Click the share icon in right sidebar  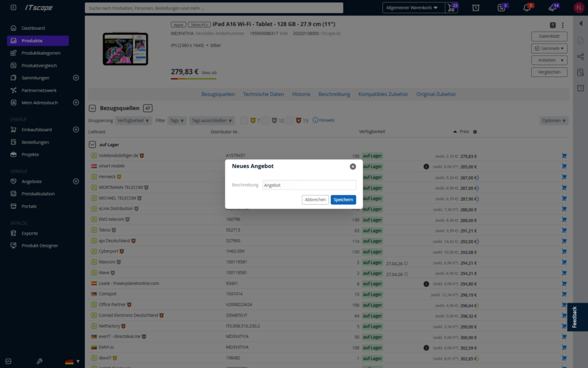pyautogui.click(x=581, y=57)
